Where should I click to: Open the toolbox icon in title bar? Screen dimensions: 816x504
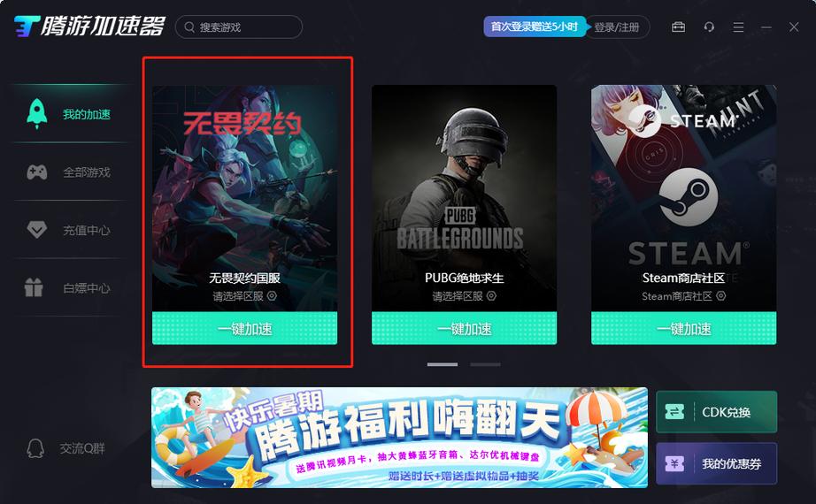(678, 27)
